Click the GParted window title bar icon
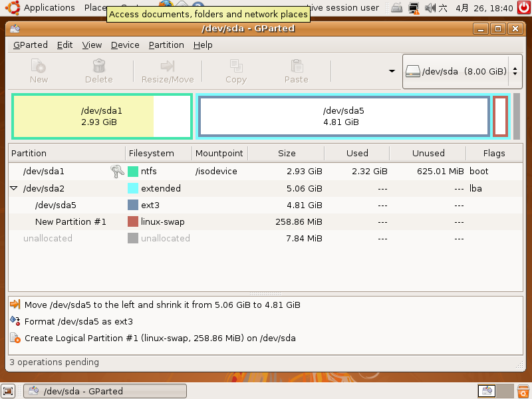 (x=15, y=29)
